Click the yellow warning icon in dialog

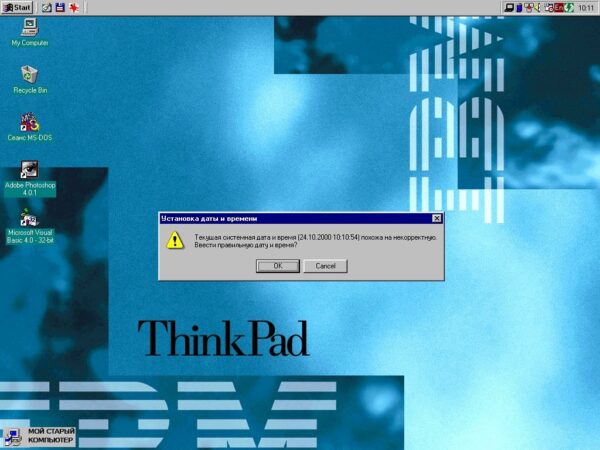click(175, 240)
